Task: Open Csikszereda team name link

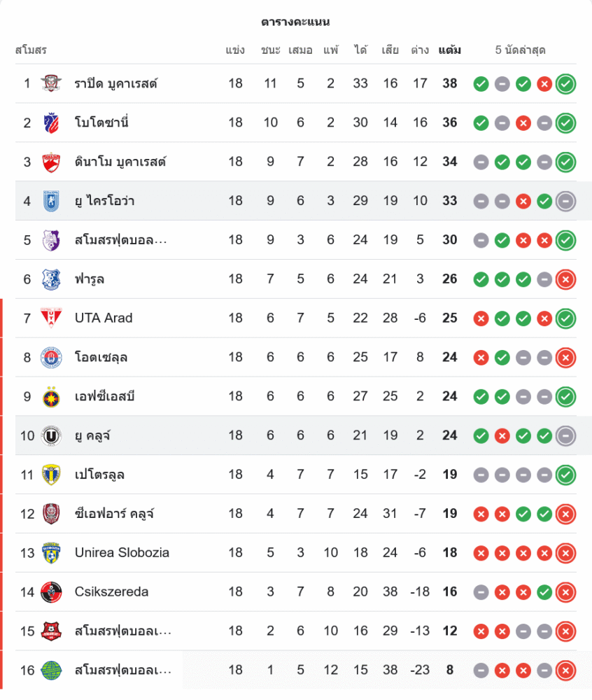Action: click(x=111, y=591)
